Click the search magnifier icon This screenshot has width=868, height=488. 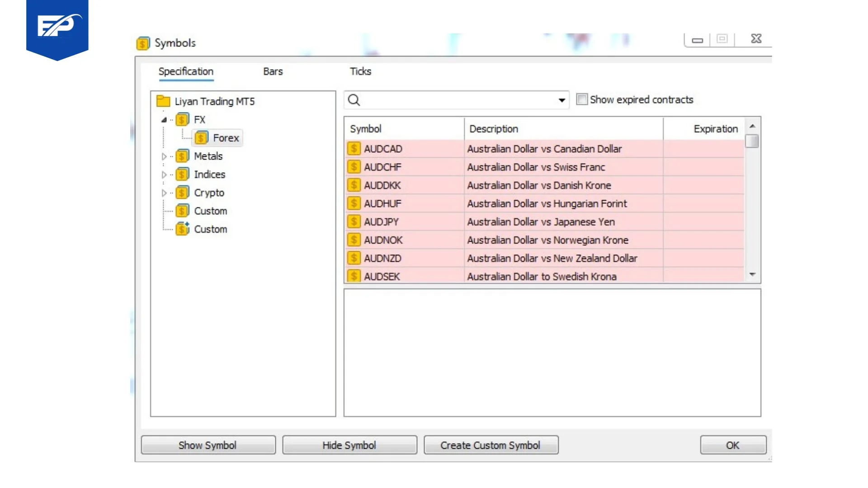354,100
